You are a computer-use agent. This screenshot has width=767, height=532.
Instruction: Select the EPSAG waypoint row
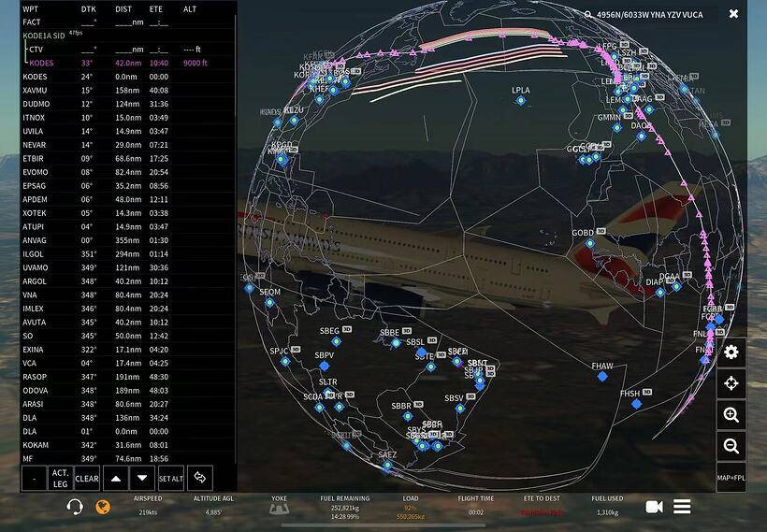coord(127,186)
